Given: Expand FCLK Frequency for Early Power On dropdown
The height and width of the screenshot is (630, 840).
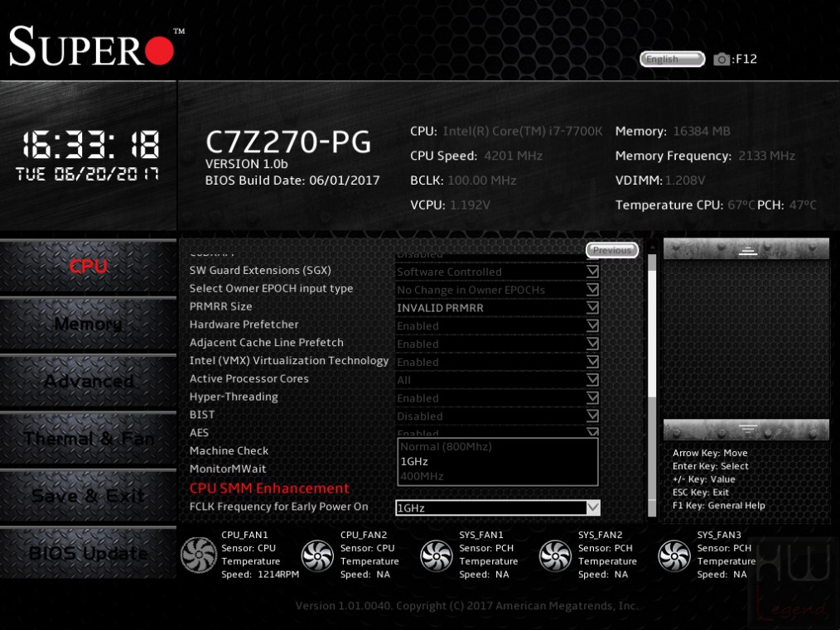Looking at the screenshot, I should click(497, 507).
